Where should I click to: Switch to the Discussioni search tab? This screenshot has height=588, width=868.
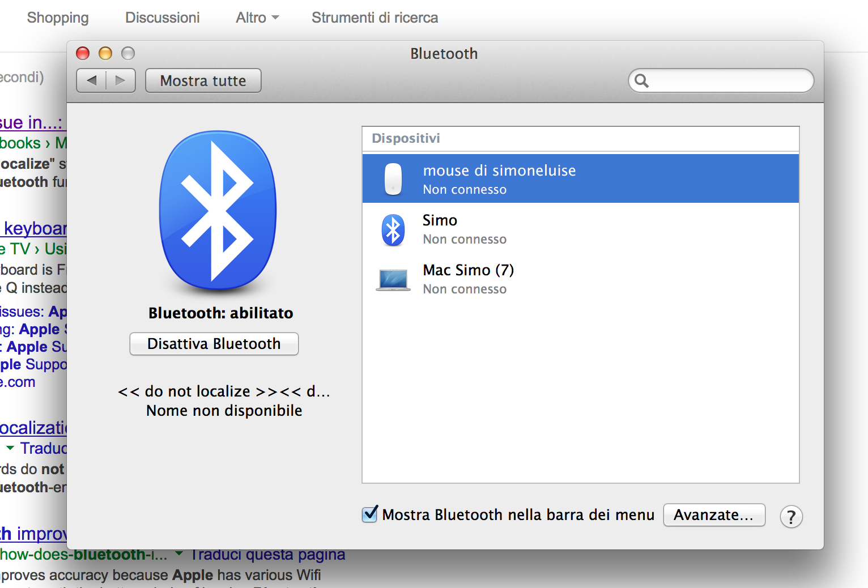click(x=163, y=18)
